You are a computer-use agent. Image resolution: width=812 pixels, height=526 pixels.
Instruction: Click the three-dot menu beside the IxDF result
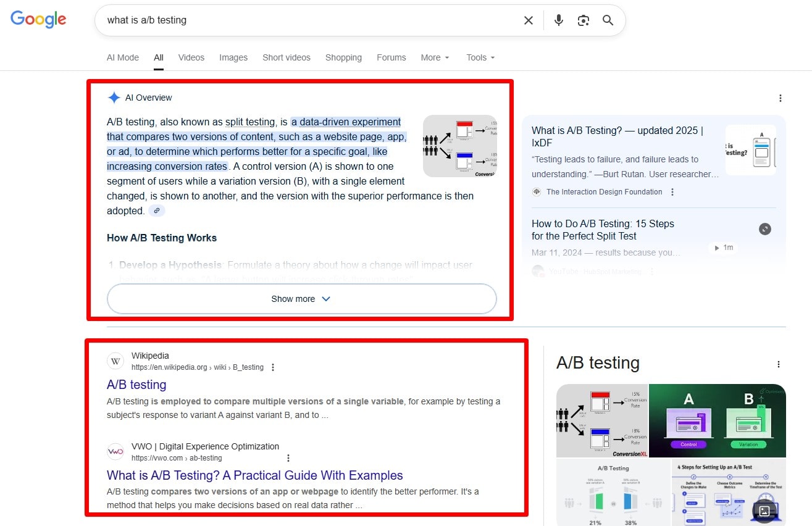point(672,191)
